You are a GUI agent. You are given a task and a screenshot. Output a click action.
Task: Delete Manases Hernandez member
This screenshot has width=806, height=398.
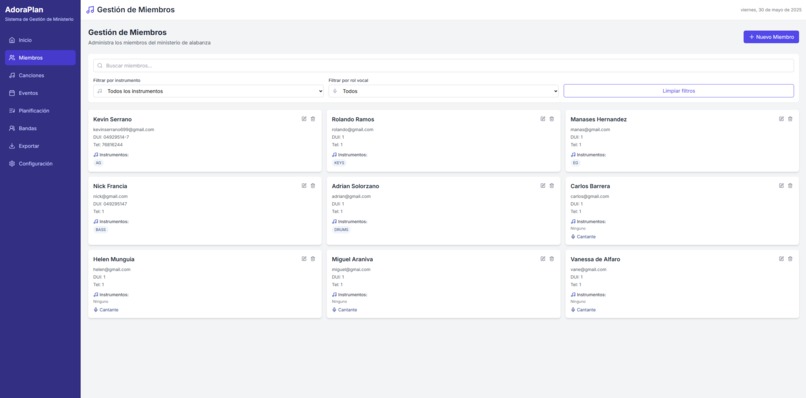(x=790, y=119)
